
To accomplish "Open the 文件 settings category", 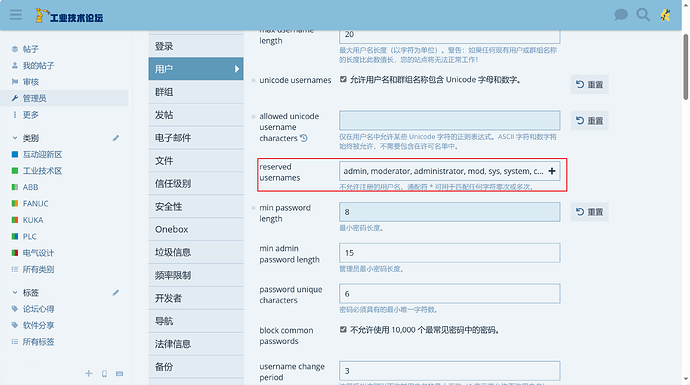I will (x=196, y=161).
